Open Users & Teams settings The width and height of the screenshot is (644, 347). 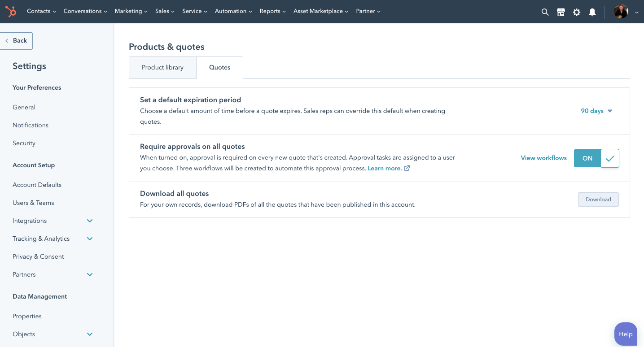click(x=33, y=203)
